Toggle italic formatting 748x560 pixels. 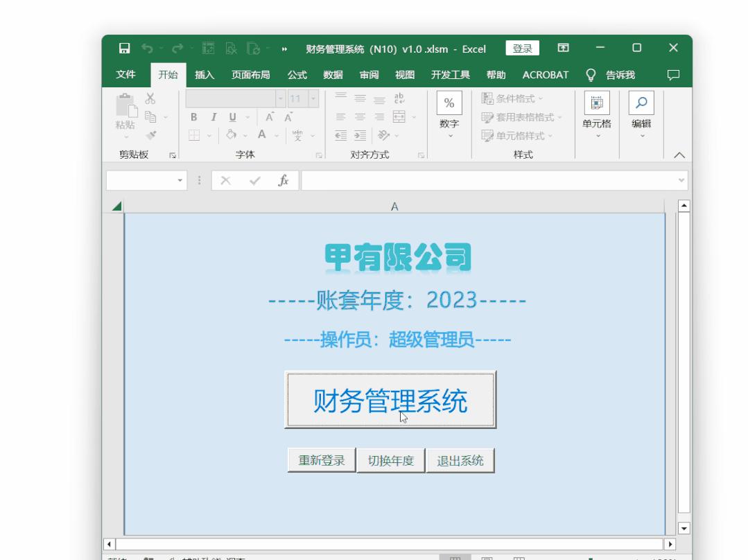pyautogui.click(x=214, y=117)
